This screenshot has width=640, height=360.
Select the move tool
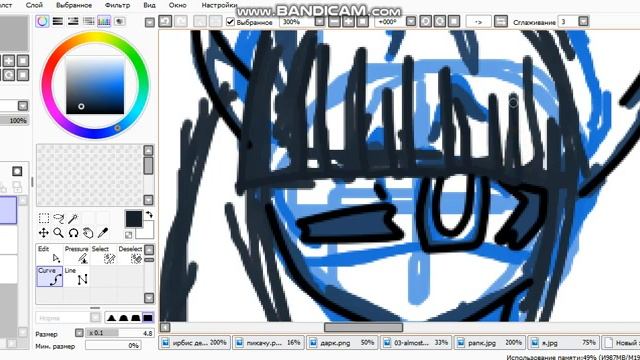tap(44, 233)
